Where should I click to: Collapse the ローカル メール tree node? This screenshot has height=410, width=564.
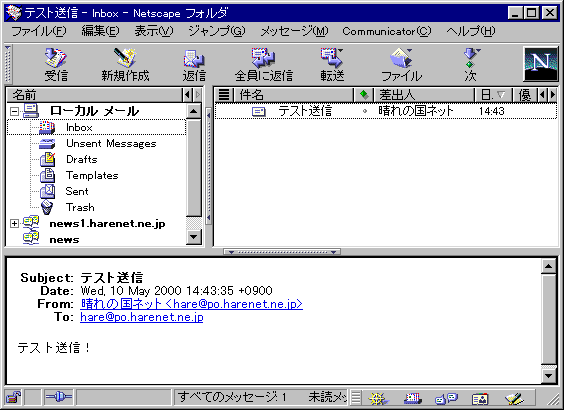[x=14, y=111]
